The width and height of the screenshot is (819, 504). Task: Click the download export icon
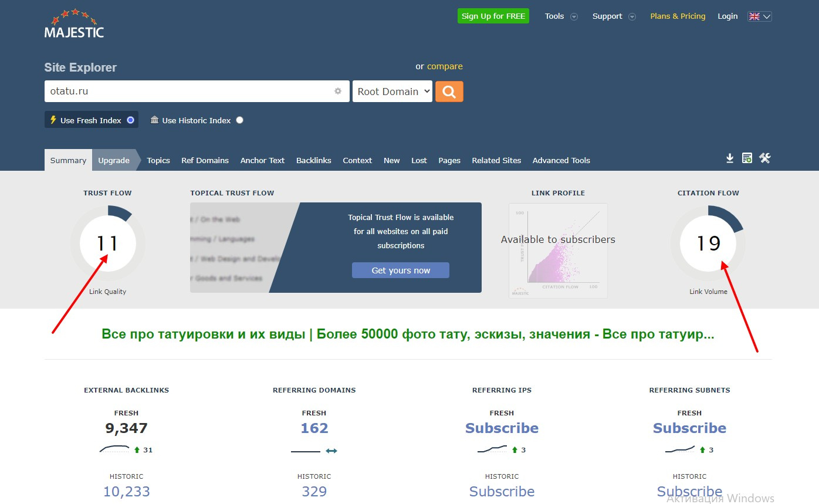point(730,158)
